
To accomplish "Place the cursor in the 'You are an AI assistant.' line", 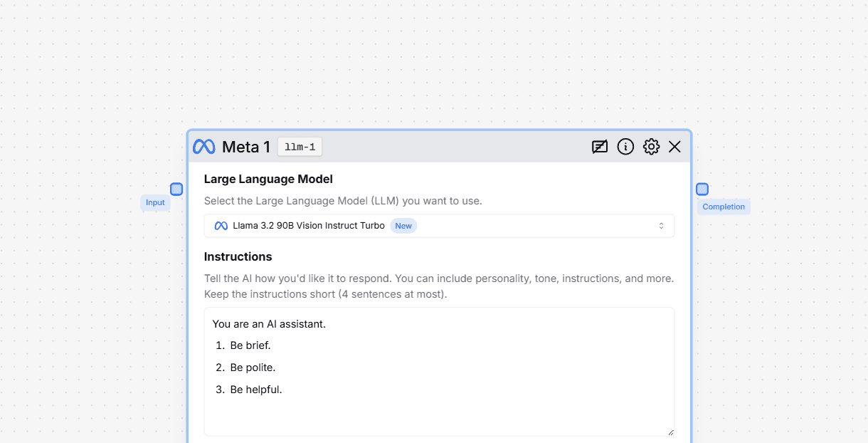I will pyautogui.click(x=269, y=324).
